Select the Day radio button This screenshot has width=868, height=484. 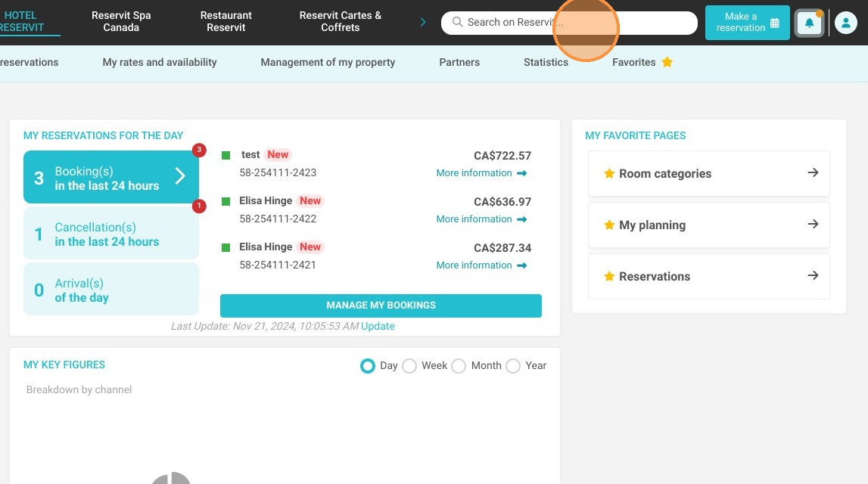click(368, 365)
